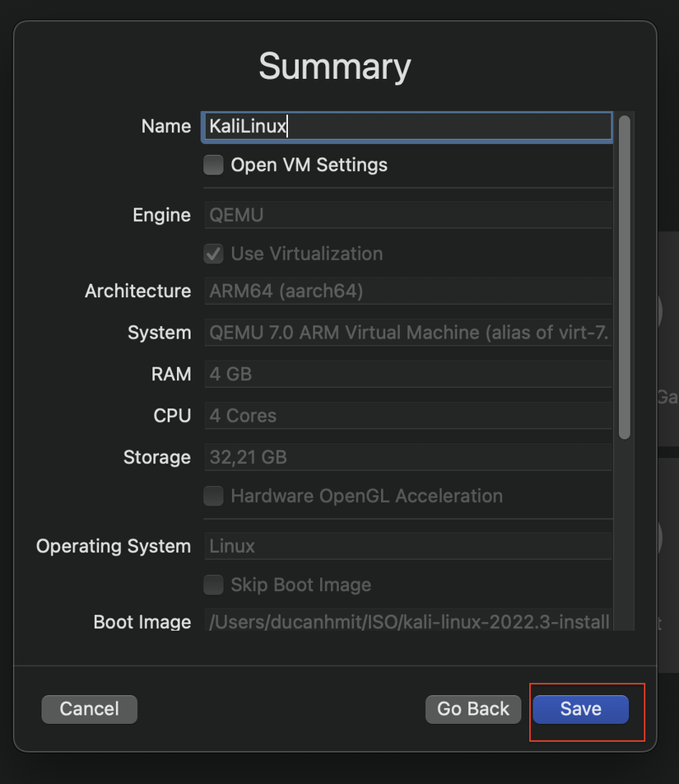679x784 pixels.
Task: Click the Operating System field showing Linux
Action: tap(407, 546)
